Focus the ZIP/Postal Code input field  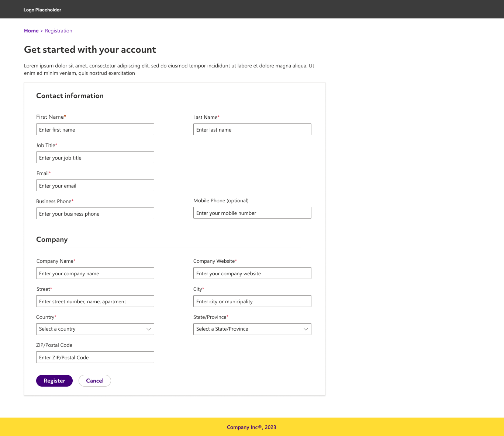tap(95, 357)
